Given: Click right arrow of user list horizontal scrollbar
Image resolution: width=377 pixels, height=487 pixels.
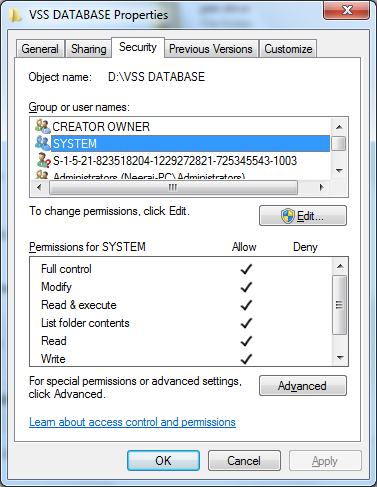Looking at the screenshot, I should pos(321,187).
